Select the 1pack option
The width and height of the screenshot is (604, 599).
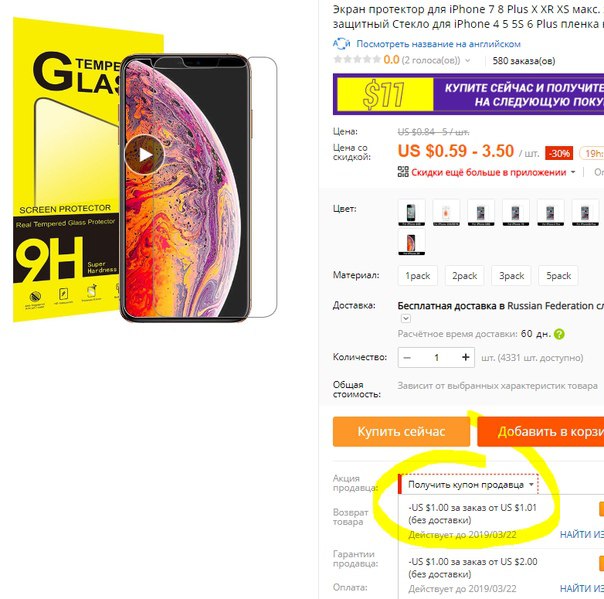[x=418, y=276]
